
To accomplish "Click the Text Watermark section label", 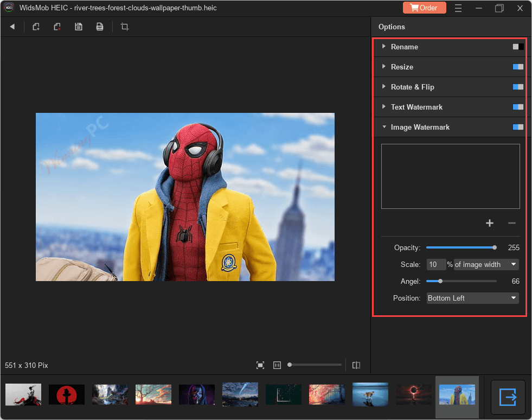I will coord(416,107).
